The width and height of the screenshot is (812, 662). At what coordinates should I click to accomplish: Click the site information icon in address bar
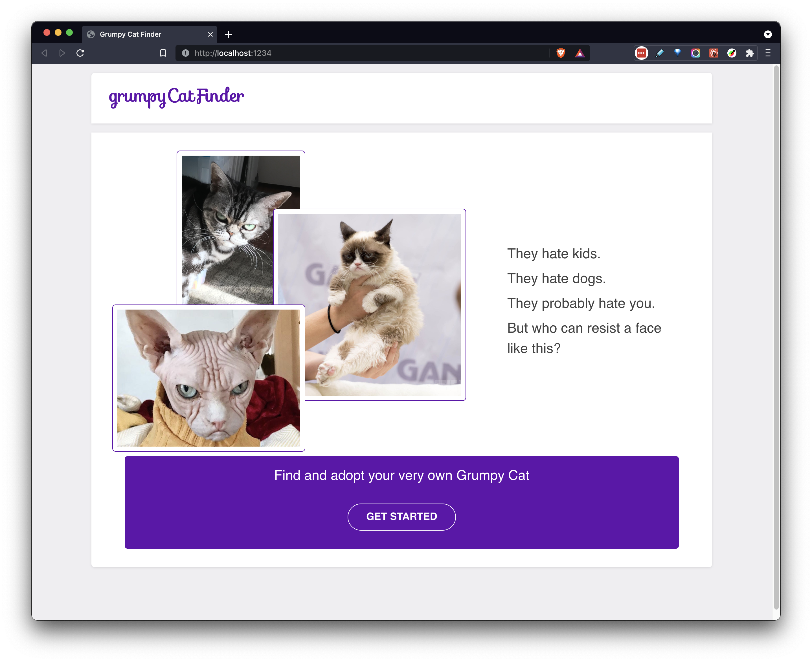pyautogui.click(x=185, y=53)
